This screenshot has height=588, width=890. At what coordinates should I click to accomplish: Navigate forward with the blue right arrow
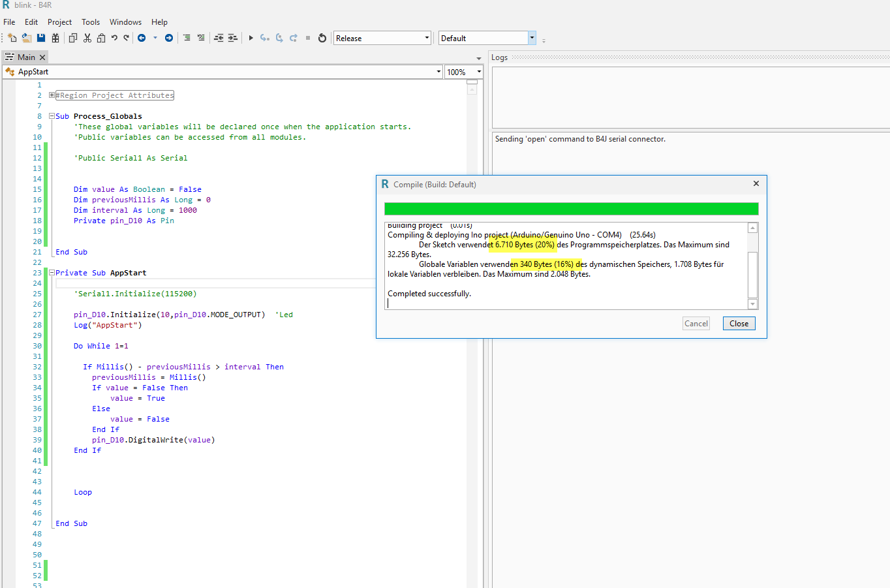pos(169,38)
